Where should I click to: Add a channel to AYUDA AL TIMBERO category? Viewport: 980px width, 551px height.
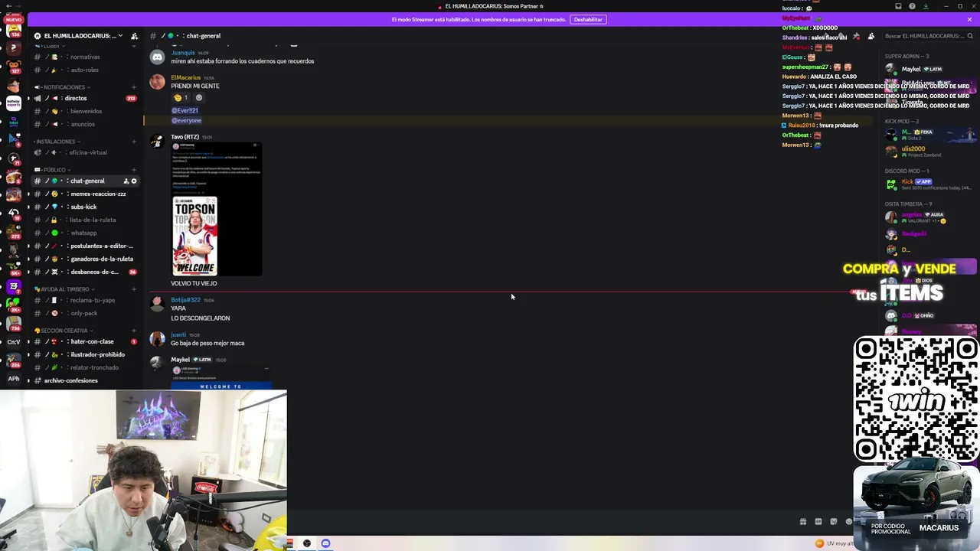click(133, 289)
